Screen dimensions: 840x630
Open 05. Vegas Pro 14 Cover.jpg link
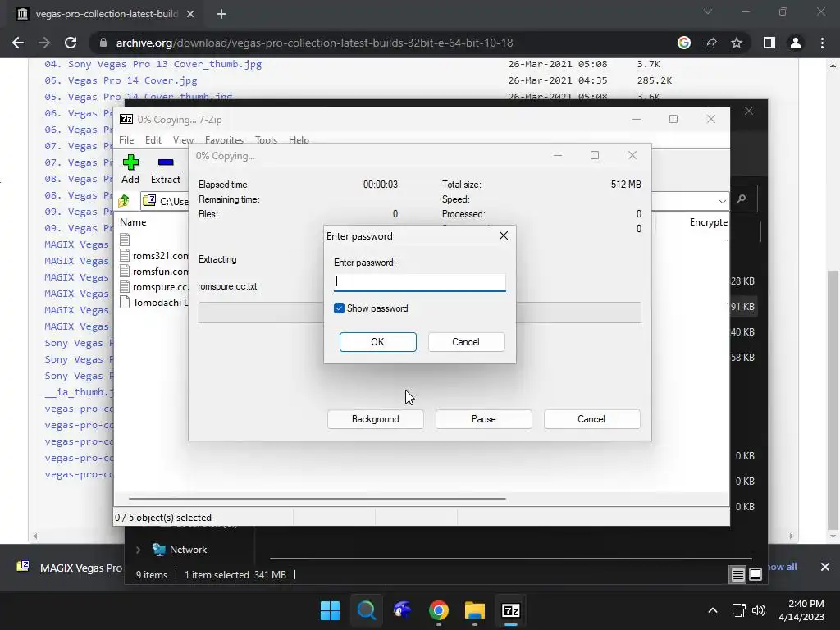click(121, 80)
